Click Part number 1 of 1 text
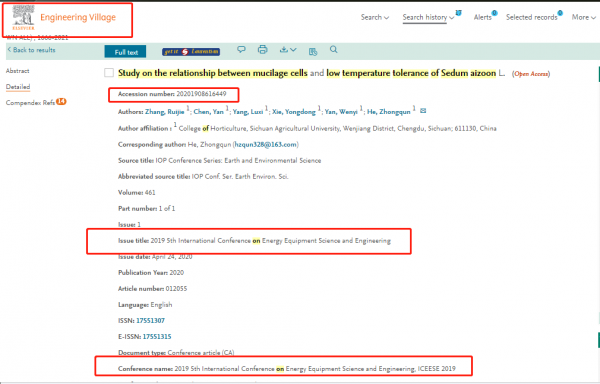 (x=167, y=208)
